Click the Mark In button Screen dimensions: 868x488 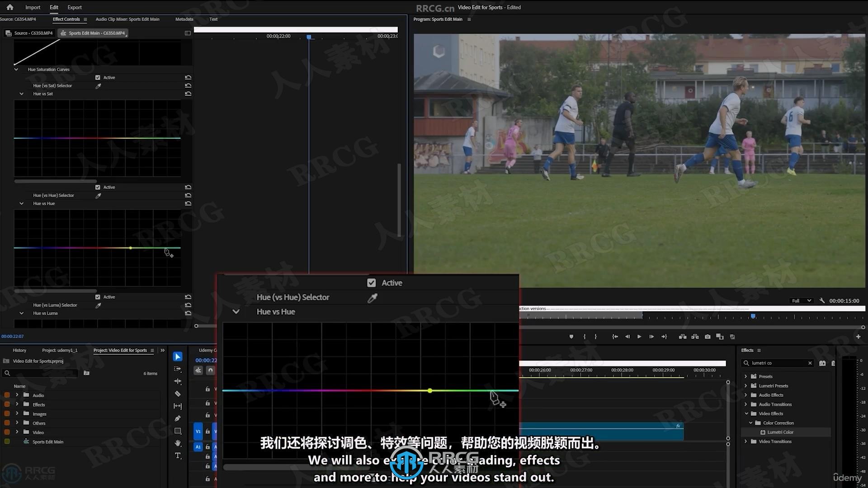584,337
